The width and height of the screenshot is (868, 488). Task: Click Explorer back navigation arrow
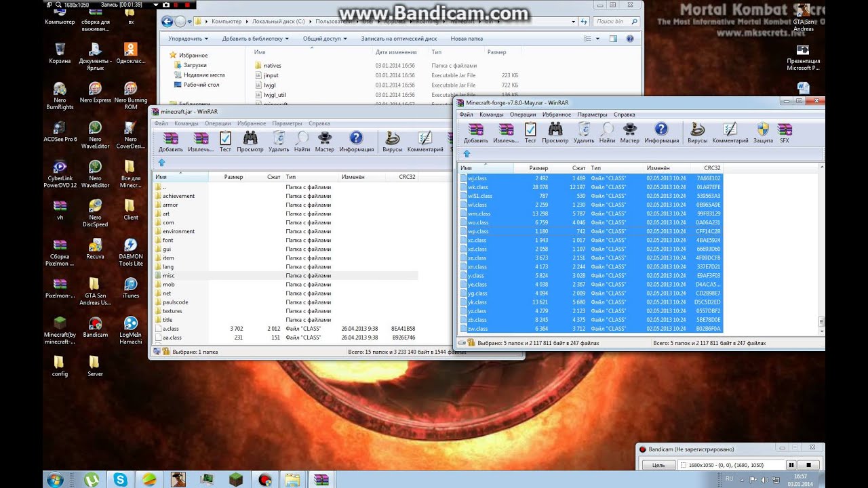point(167,21)
